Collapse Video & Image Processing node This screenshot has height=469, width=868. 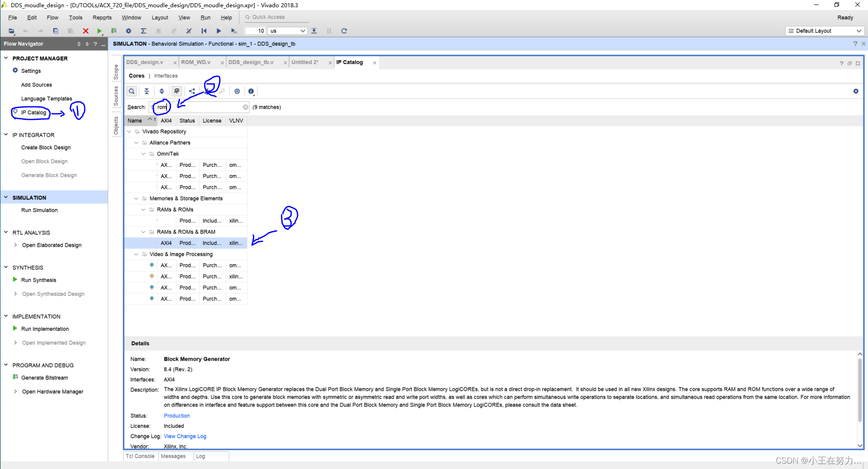click(x=137, y=254)
